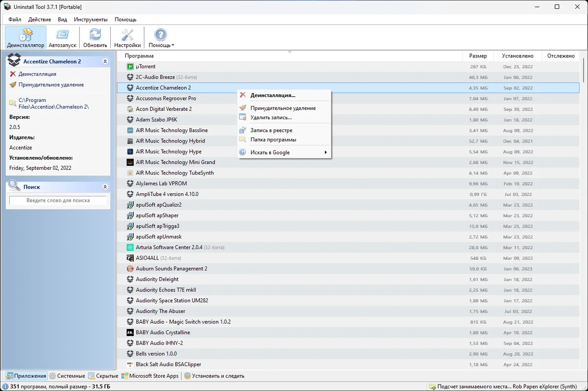Click the µTorrent program icon
The image size is (588, 391).
pyautogui.click(x=130, y=67)
